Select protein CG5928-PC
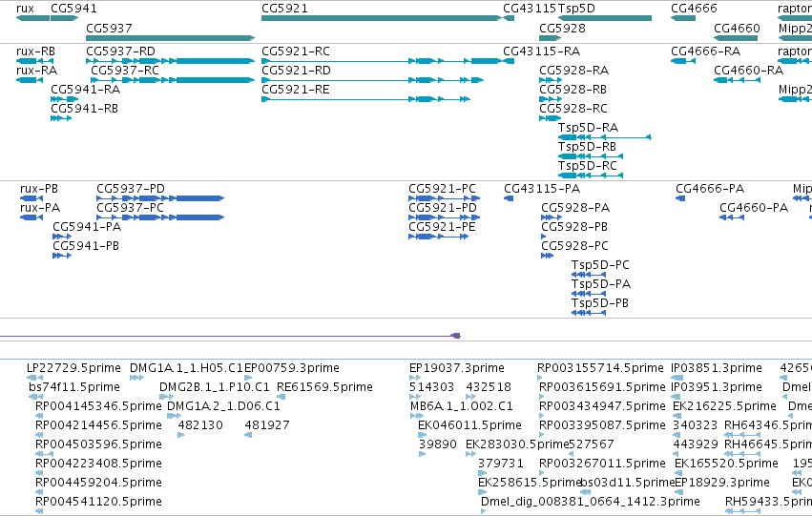Viewport: 812px width, 516px height. point(548,256)
